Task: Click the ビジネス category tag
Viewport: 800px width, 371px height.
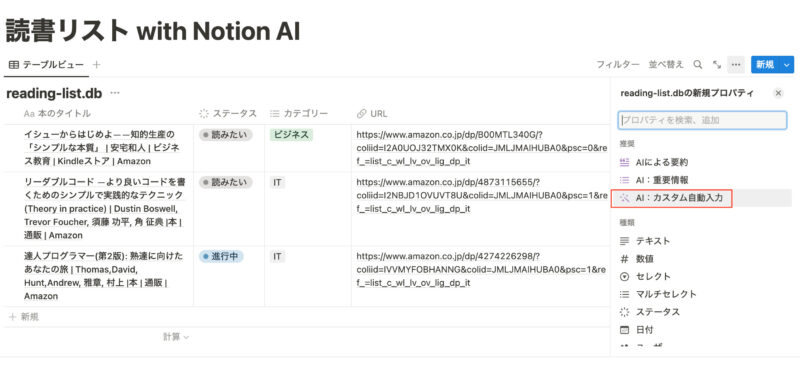Action: (291, 135)
